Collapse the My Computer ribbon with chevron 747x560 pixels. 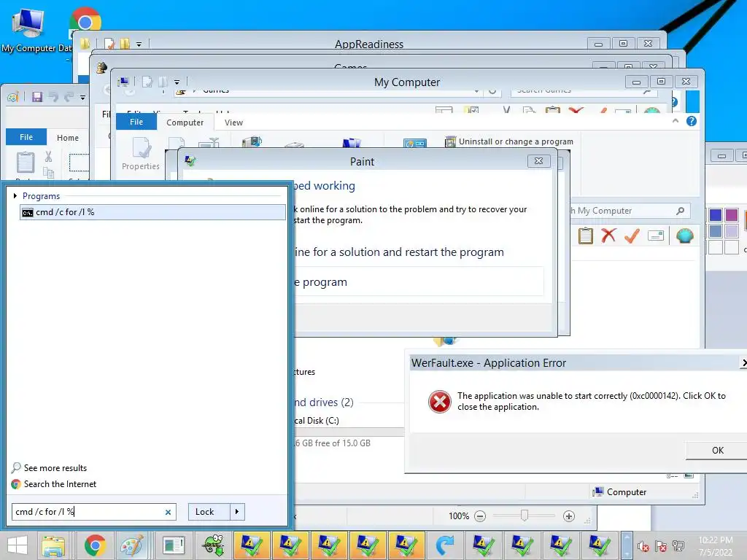click(676, 121)
